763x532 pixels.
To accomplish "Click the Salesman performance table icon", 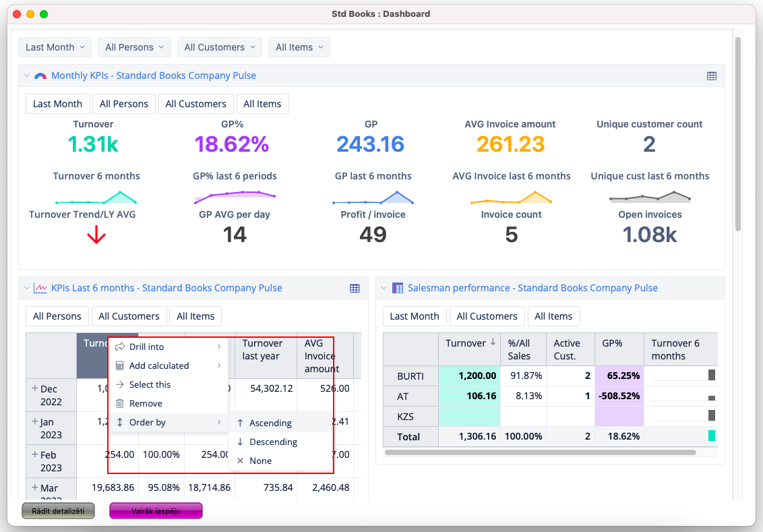I will [398, 288].
